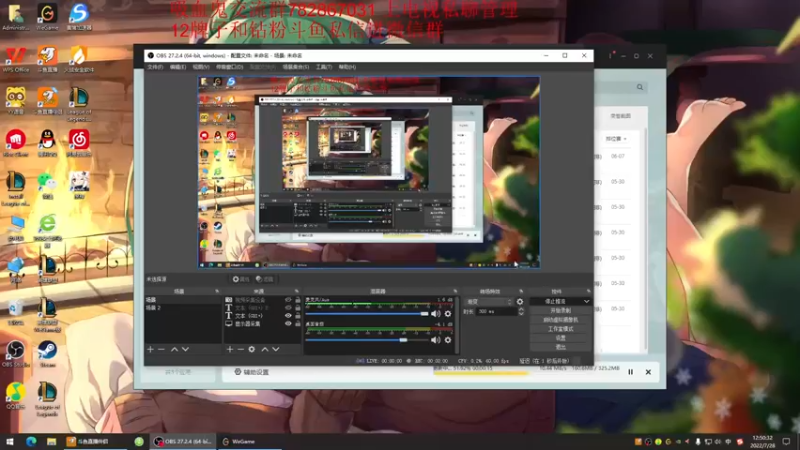This screenshot has height=450, width=800.
Task: Adjust microphone/Aux volume slider
Action: click(x=367, y=314)
